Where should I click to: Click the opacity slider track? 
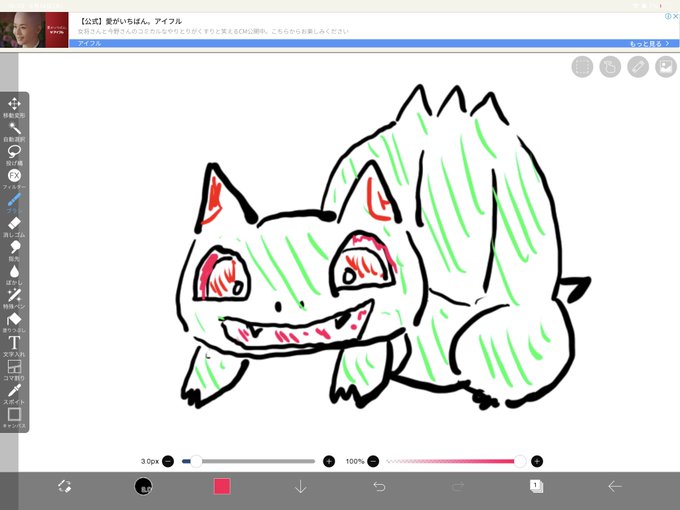[x=454, y=461]
